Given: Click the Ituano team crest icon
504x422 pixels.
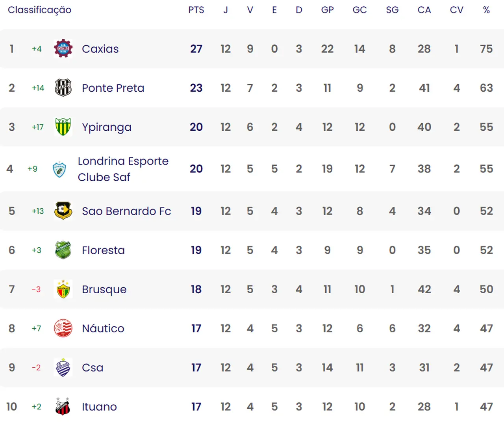Looking at the screenshot, I should pos(63,407).
